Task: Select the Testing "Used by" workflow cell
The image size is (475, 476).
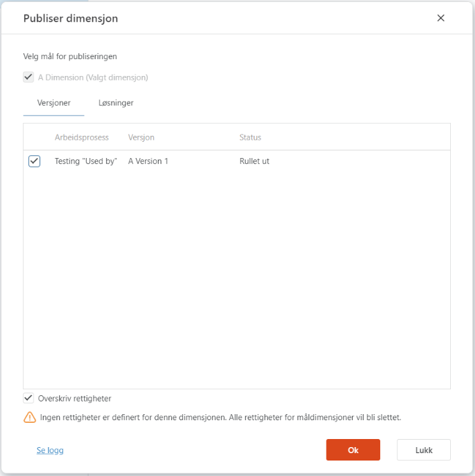Action: [86, 161]
